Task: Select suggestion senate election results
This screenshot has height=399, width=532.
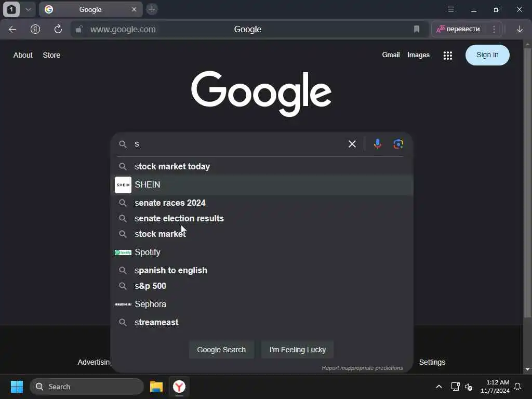Action: tap(262, 219)
